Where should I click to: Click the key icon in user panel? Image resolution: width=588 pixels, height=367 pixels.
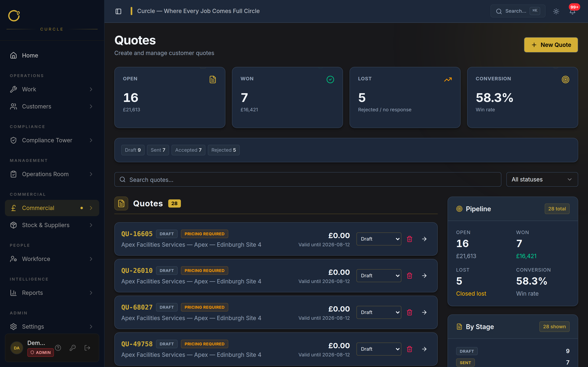coord(73,348)
